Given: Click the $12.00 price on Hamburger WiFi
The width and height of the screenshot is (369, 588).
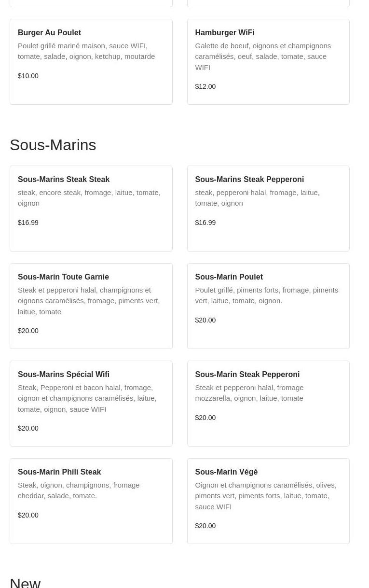Looking at the screenshot, I should (205, 86).
